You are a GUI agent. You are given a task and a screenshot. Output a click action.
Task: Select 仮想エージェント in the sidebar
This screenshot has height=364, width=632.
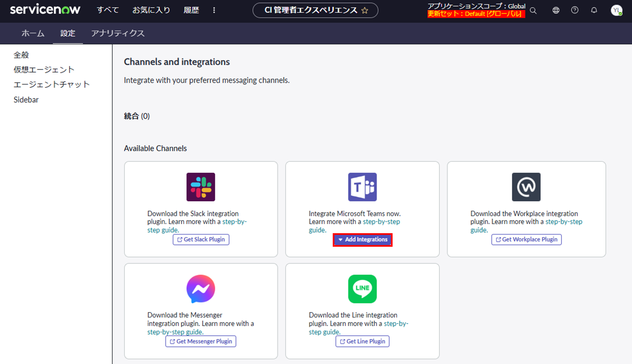click(44, 70)
